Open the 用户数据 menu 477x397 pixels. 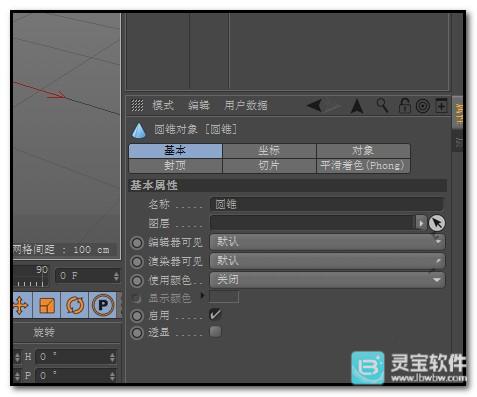[246, 105]
